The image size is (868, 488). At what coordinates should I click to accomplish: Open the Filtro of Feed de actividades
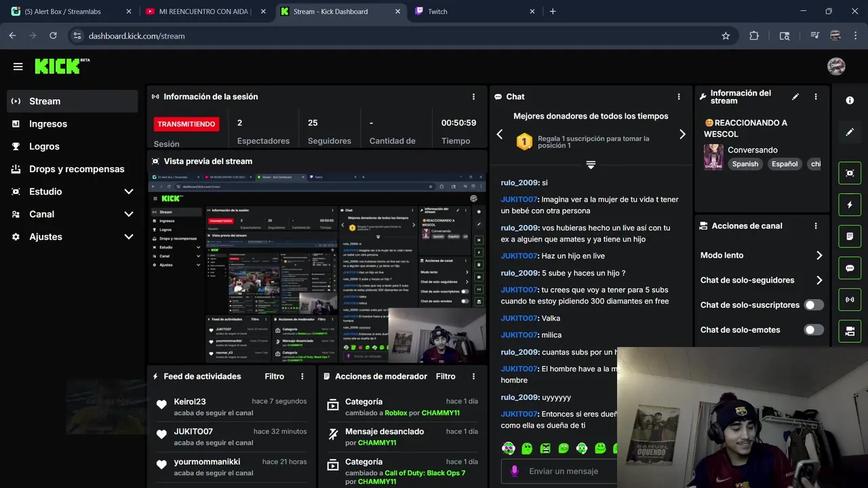274,376
